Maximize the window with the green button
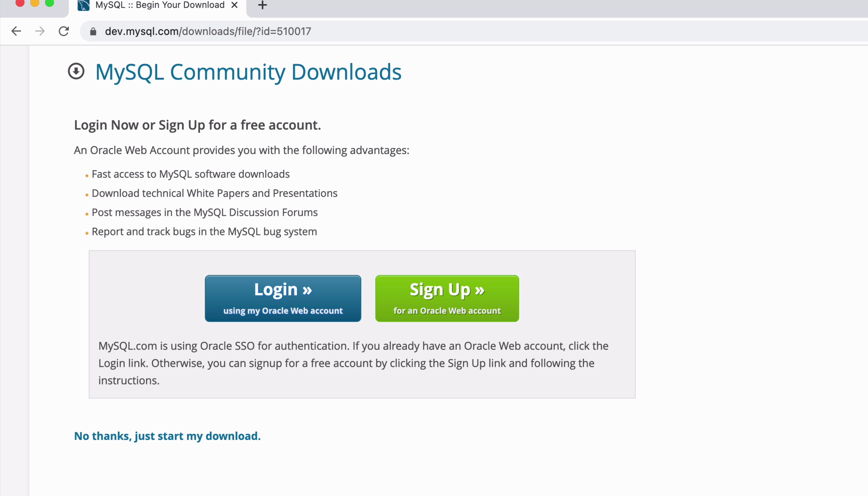Screen dimensions: 868x496 50,3
